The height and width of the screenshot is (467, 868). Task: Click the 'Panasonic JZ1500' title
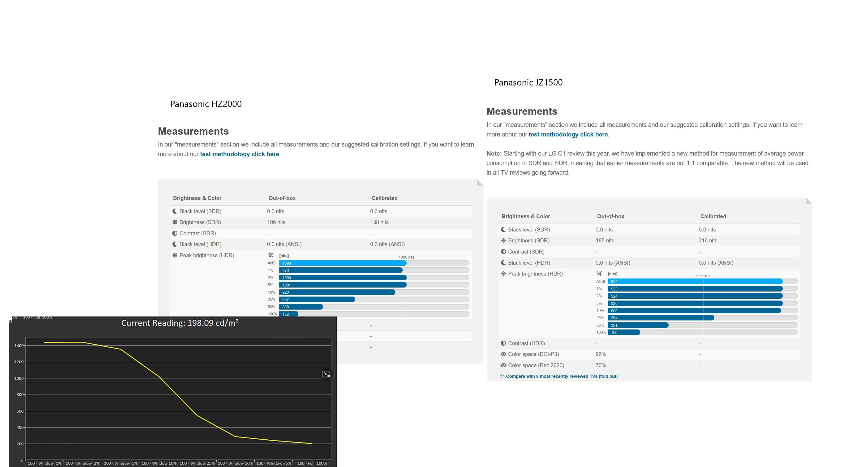coord(528,83)
